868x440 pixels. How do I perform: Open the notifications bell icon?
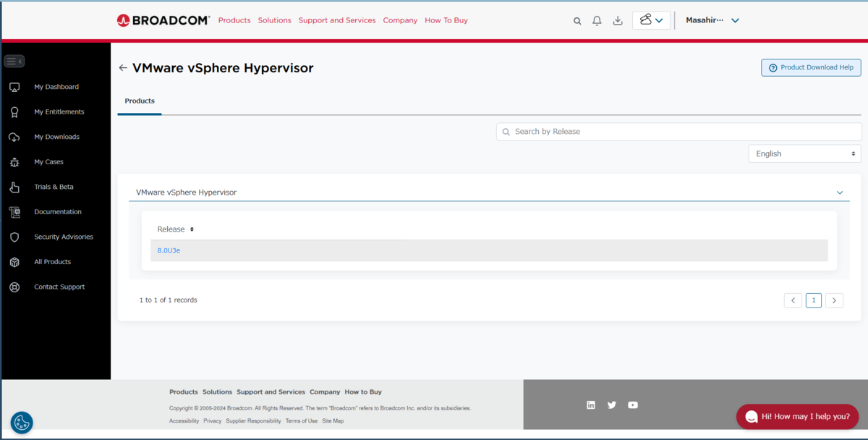tap(597, 21)
